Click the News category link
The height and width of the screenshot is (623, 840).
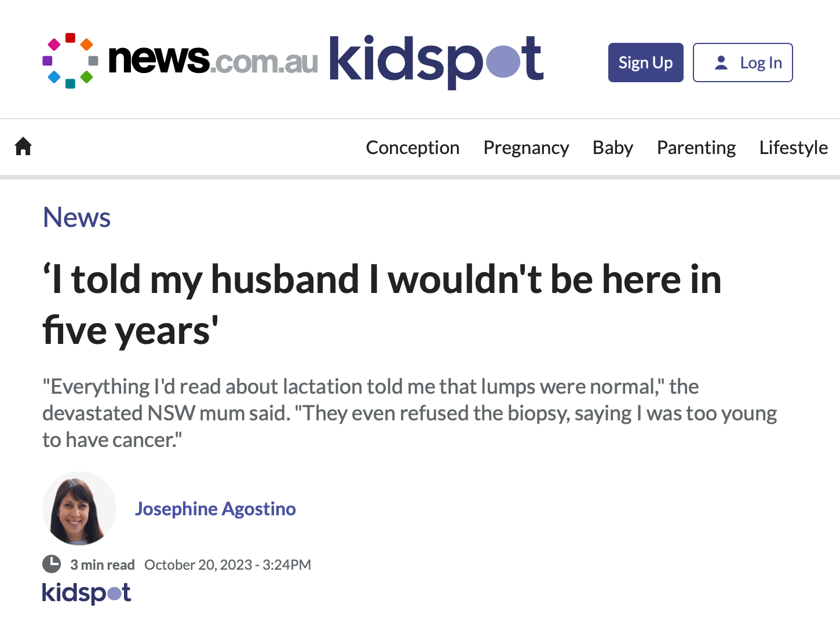point(76,218)
